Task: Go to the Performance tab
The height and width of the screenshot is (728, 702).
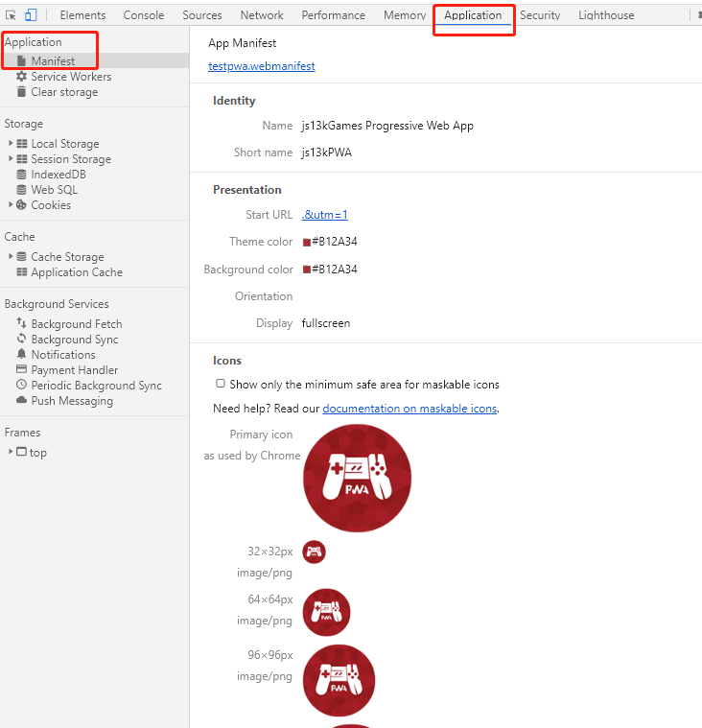Action: tap(334, 15)
